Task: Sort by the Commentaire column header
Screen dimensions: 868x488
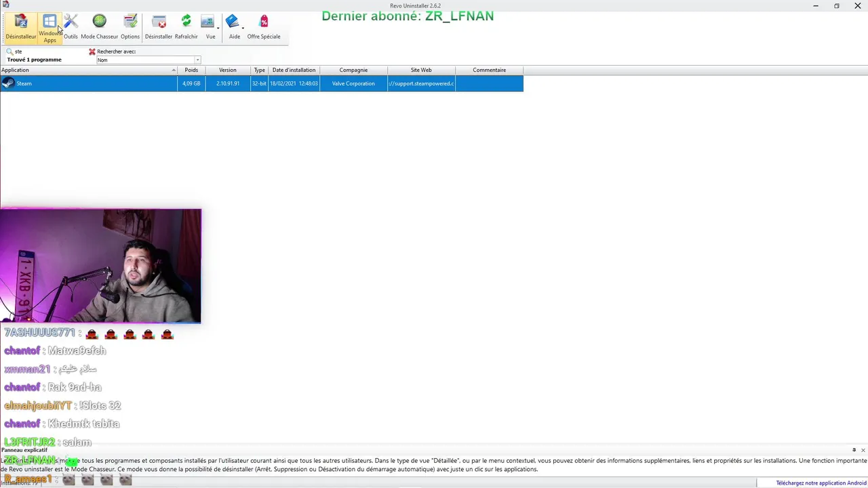Action: tap(490, 70)
